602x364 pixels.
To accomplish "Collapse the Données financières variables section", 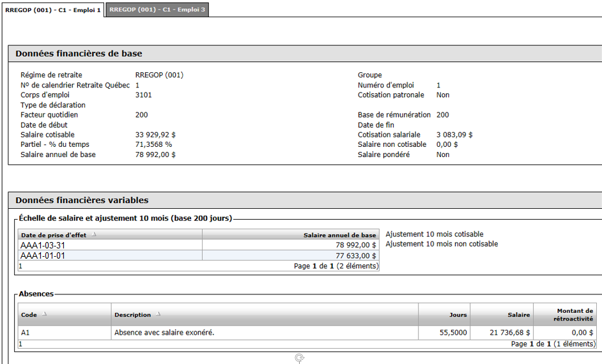I will (82, 200).
